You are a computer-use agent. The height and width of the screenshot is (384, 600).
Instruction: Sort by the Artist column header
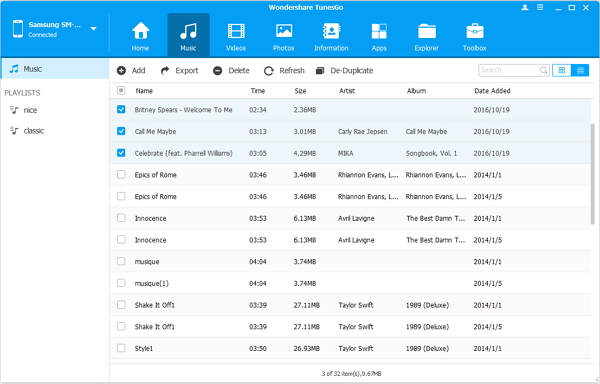[x=347, y=91]
